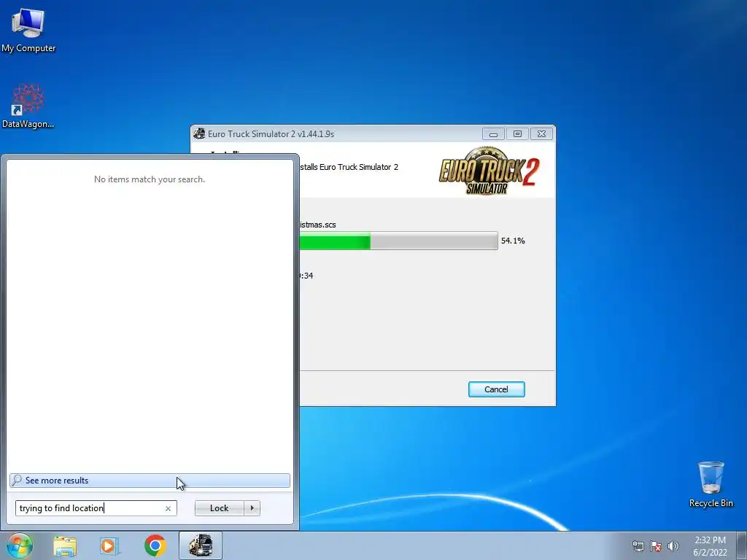
Task: Open Windows Explorer from the taskbar
Action: click(65, 545)
